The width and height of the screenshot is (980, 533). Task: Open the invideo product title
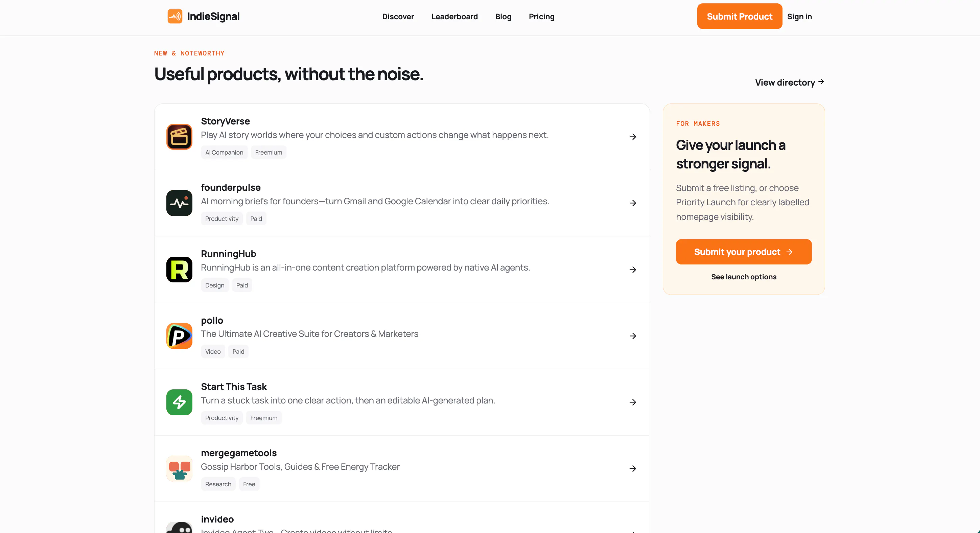pyautogui.click(x=217, y=519)
